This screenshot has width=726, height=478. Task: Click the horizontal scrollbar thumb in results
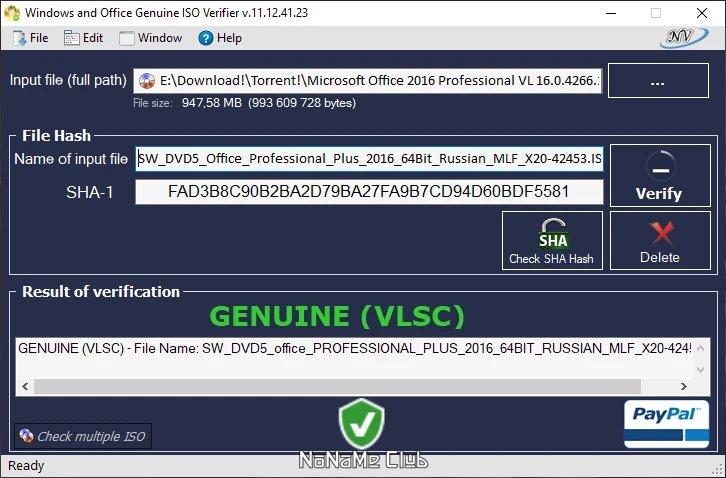337,386
